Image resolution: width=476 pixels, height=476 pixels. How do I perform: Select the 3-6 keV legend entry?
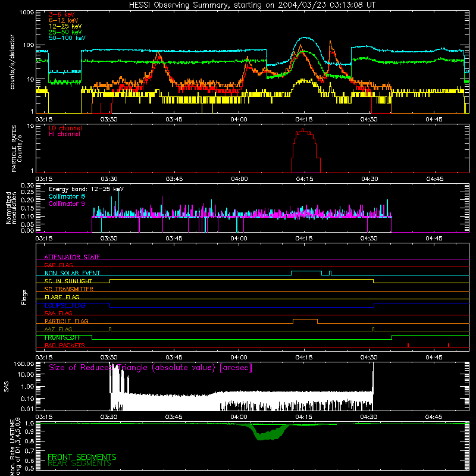(x=62, y=14)
